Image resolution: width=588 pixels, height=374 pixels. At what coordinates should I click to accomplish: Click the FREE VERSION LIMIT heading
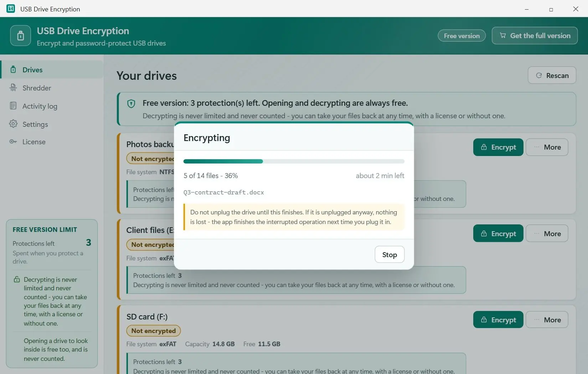click(45, 230)
